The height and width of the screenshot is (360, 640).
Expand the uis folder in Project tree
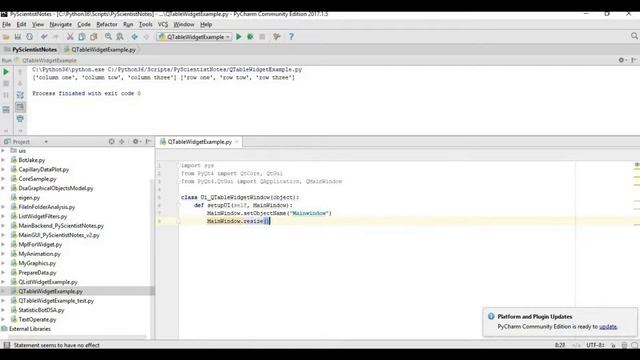(x=3, y=151)
